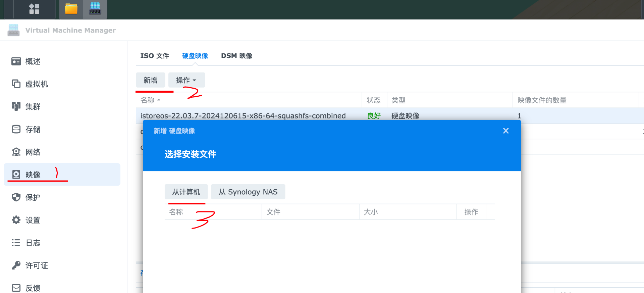
Task: Click the 概述 overview sidebar icon
Action: coord(16,61)
